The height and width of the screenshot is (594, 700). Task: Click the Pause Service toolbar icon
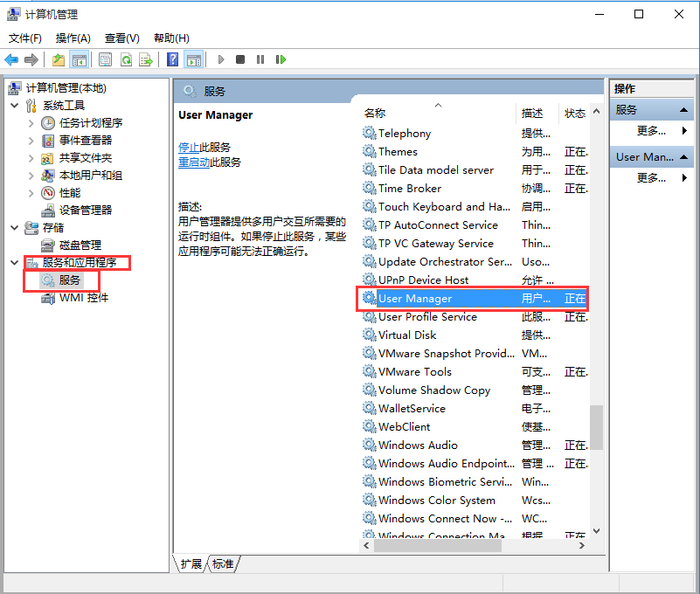(260, 59)
